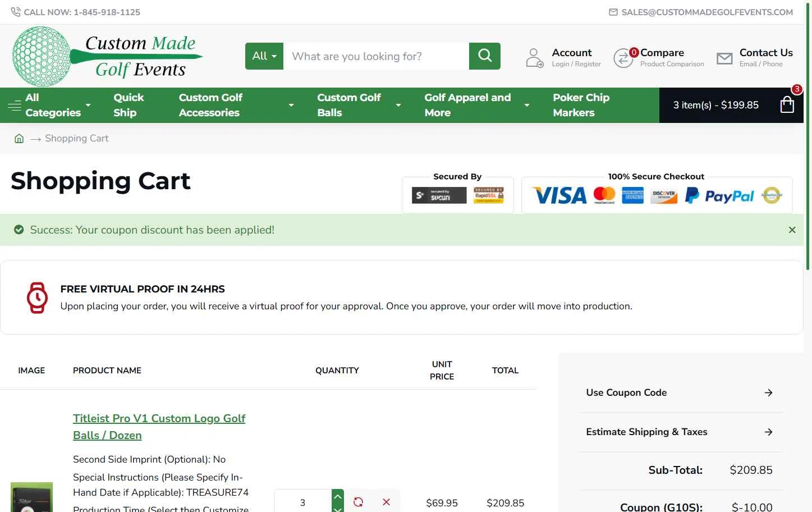Open the 3 item(s) - $199.85 cart summary
The image size is (812, 512).
coord(715,105)
